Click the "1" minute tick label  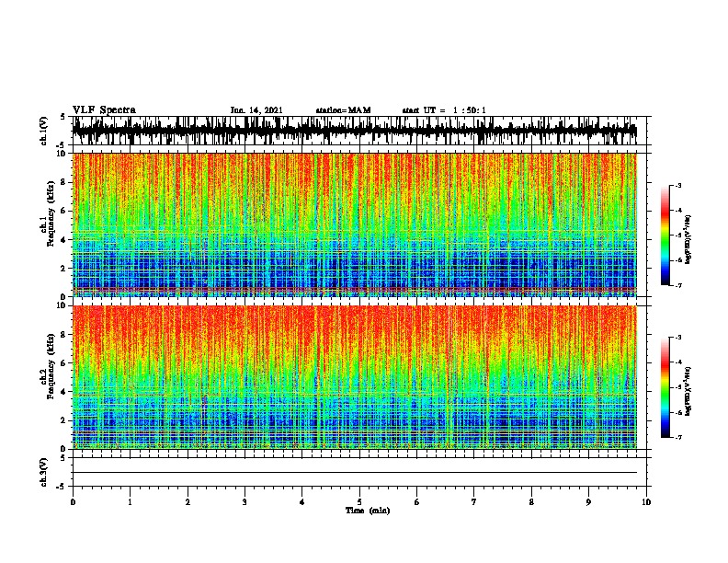pyautogui.click(x=130, y=502)
